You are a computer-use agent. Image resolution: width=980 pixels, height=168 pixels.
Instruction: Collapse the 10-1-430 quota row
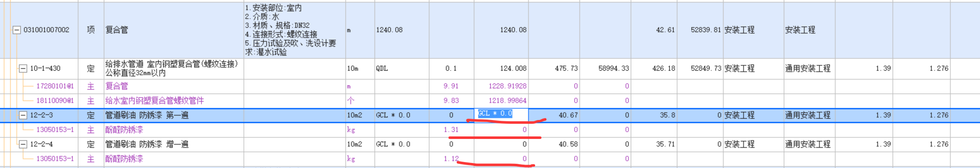point(23,68)
